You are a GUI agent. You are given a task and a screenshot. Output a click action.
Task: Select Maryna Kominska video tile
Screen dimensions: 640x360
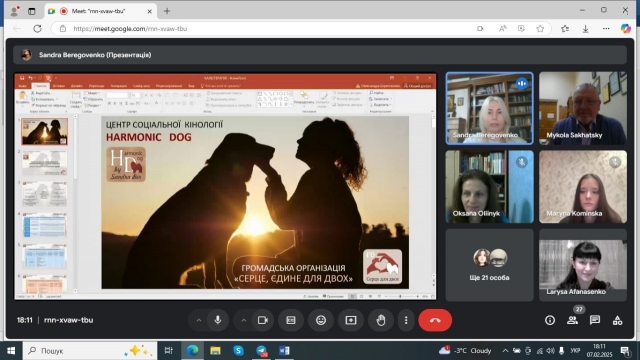[x=582, y=187]
